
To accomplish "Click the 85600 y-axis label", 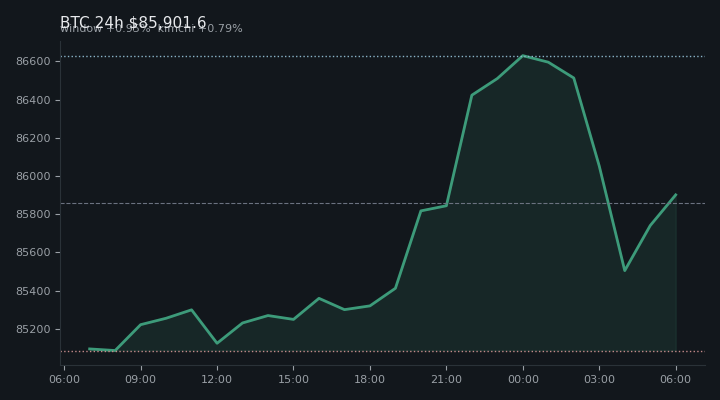I will point(33,253).
